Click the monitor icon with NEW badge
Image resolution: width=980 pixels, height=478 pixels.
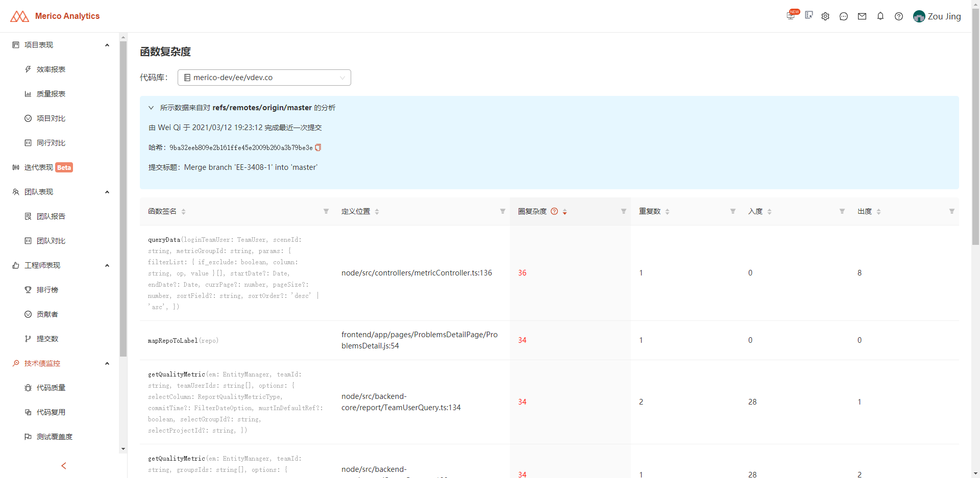(x=791, y=15)
